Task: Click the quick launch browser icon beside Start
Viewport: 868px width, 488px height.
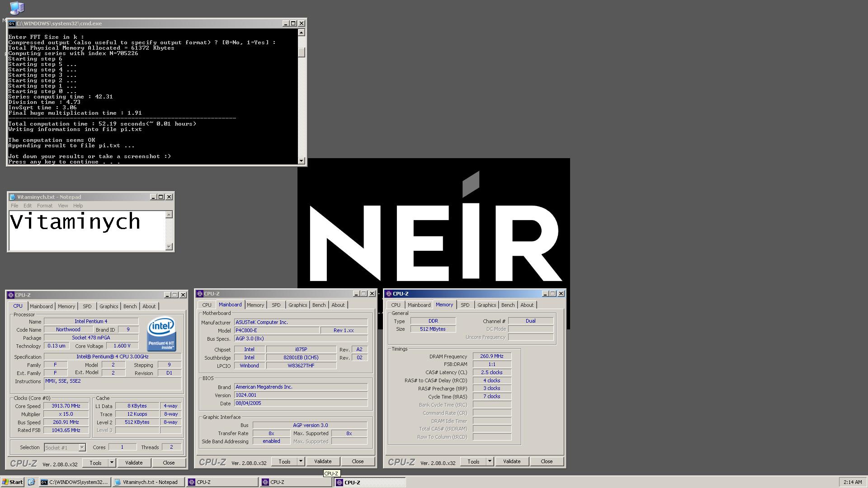Action: coord(31,482)
